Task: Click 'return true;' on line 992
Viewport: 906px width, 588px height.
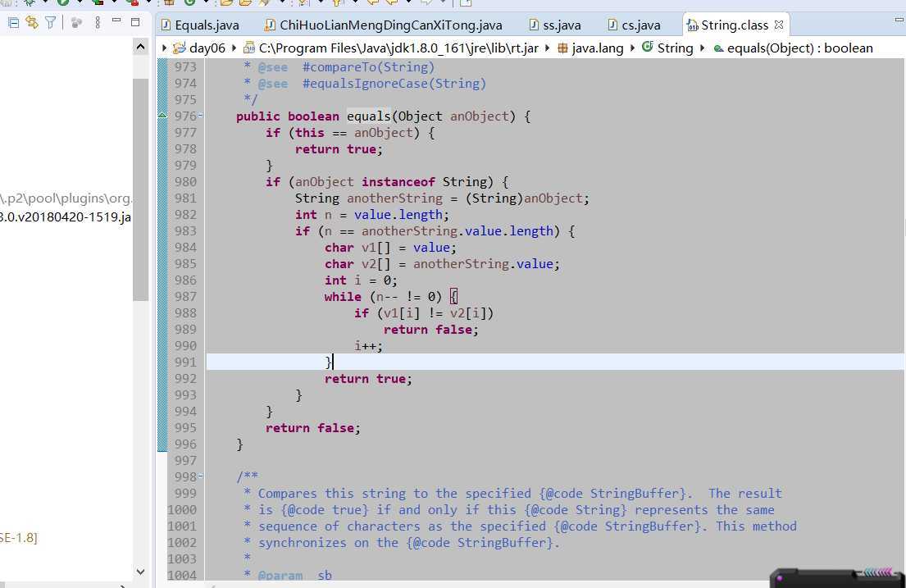Action: 368,379
